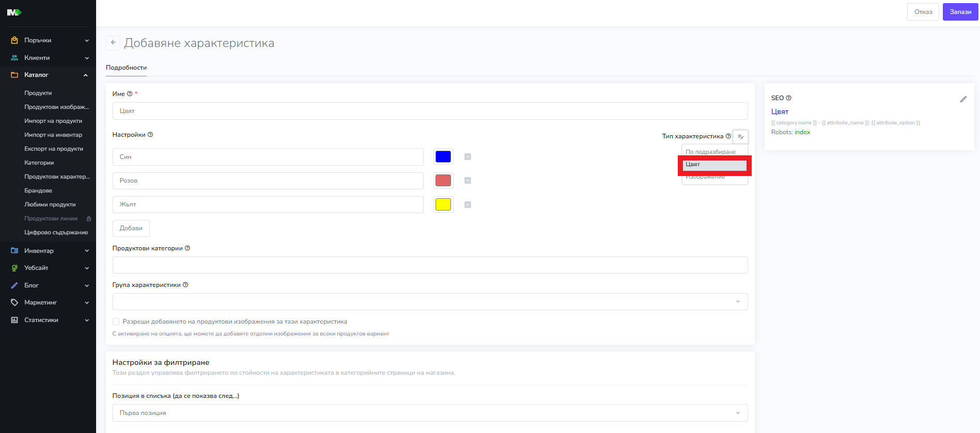Remove the Син option with minus icon
This screenshot has width=980, height=433.
pos(468,157)
